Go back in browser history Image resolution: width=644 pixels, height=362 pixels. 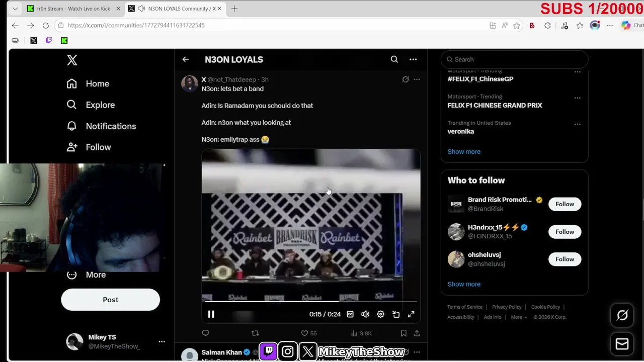pyautogui.click(x=15, y=25)
